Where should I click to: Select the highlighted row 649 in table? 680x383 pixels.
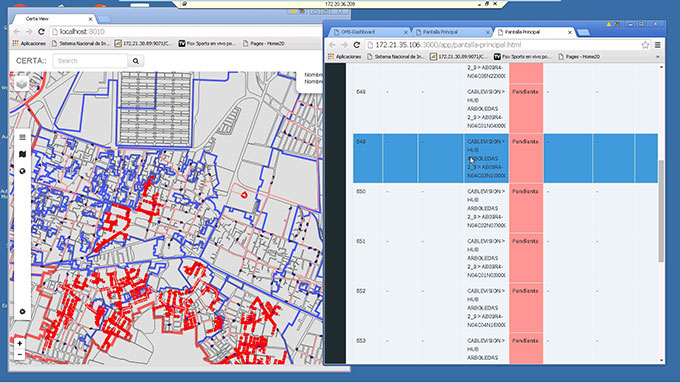(x=505, y=158)
